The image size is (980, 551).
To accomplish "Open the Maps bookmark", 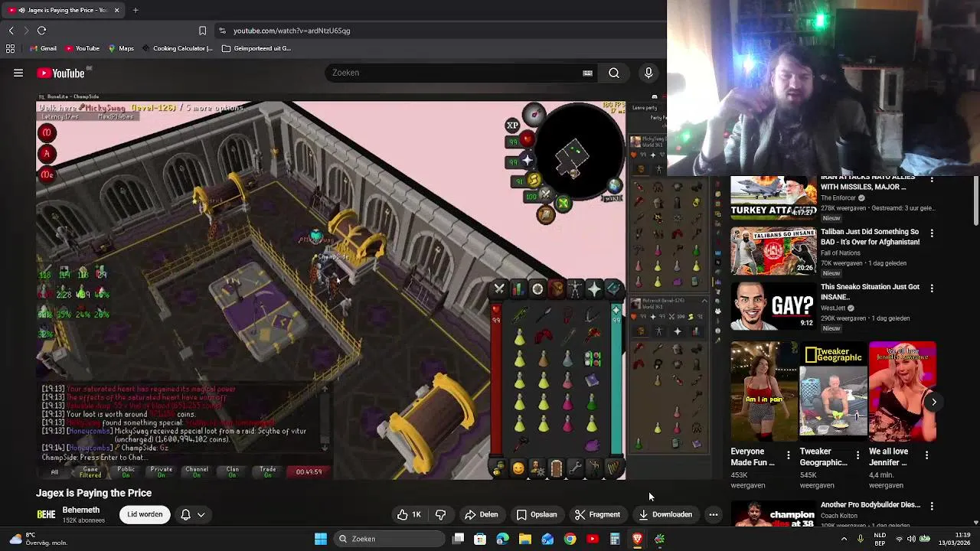I will pos(121,48).
